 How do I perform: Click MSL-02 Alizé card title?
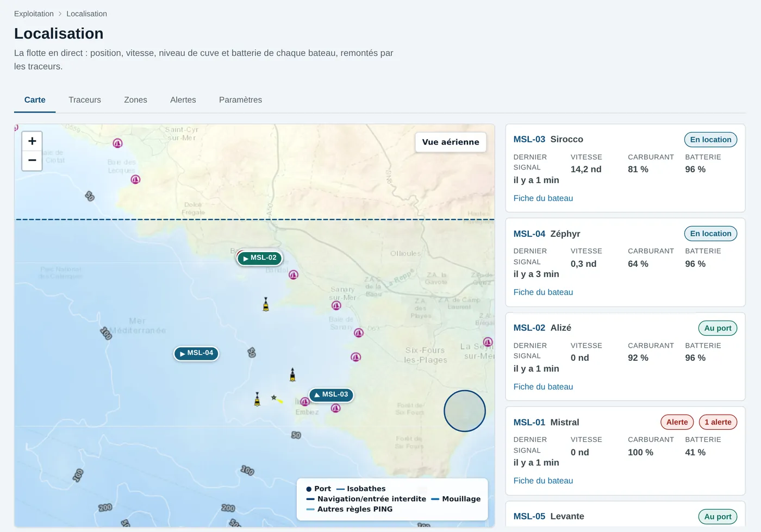tap(542, 328)
